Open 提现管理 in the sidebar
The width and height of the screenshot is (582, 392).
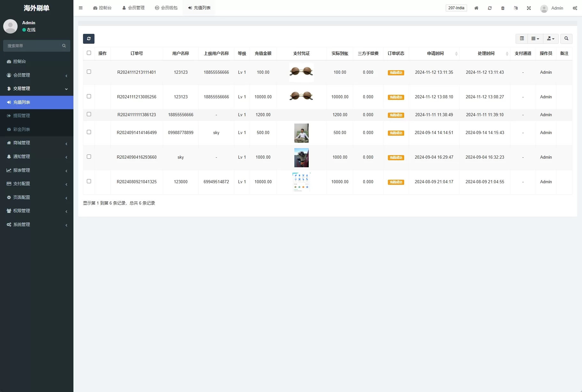click(x=22, y=116)
